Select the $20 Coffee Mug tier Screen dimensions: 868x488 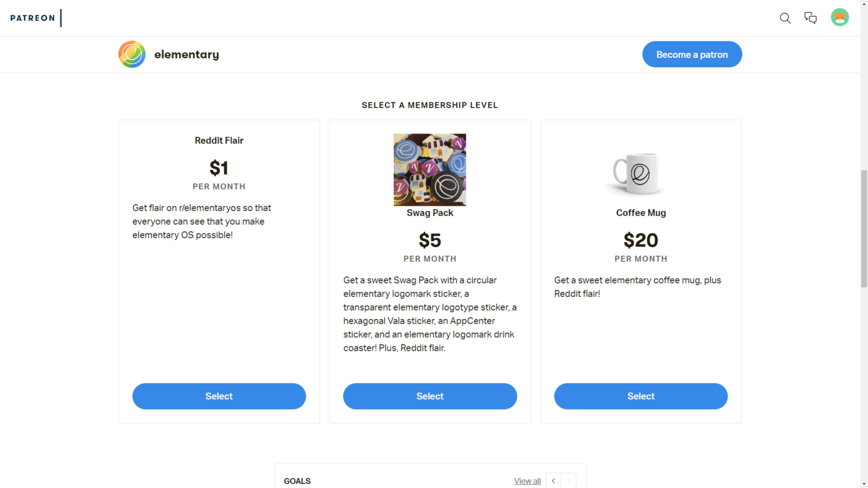641,396
